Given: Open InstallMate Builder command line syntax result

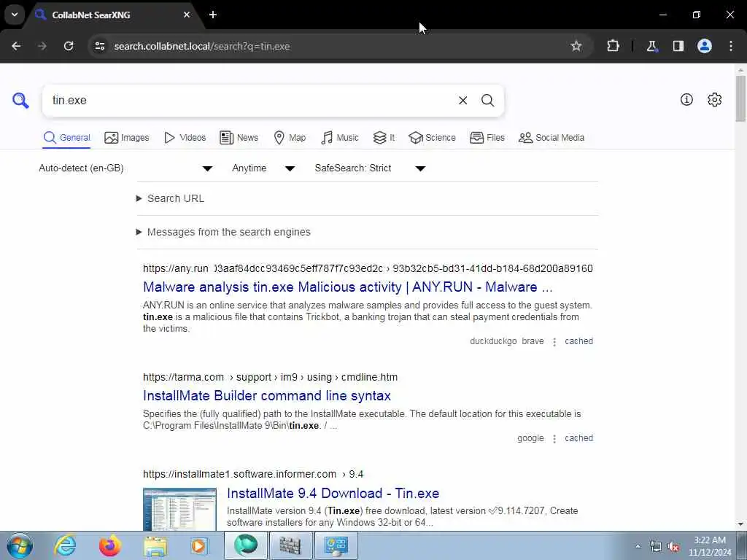Looking at the screenshot, I should tap(267, 396).
